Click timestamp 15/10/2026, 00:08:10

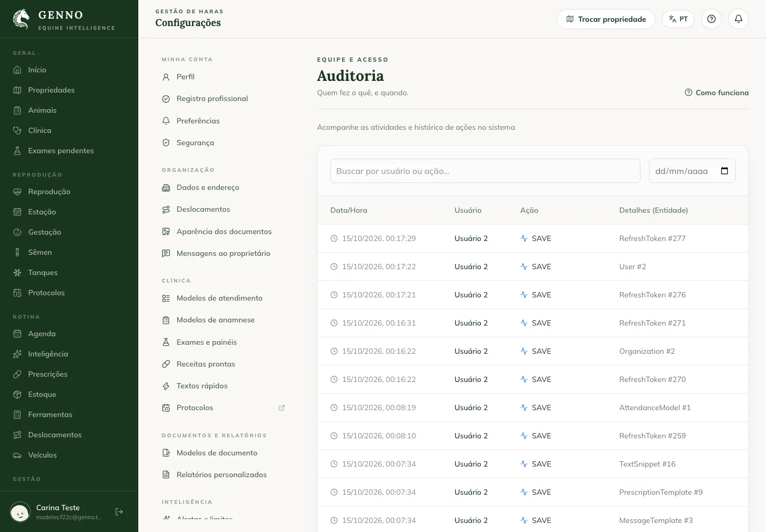click(x=379, y=436)
